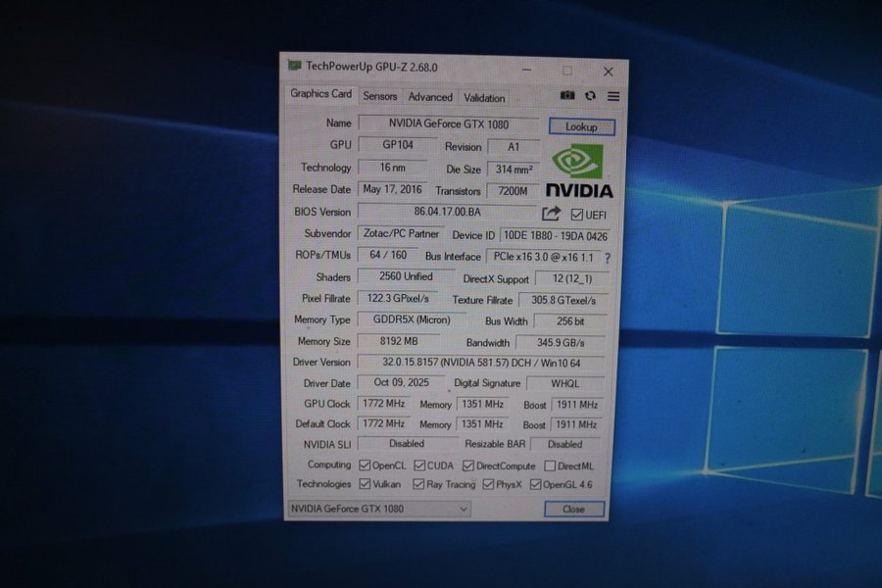This screenshot has width=882, height=588.
Task: Click the Close button at the bottom
Action: click(573, 510)
